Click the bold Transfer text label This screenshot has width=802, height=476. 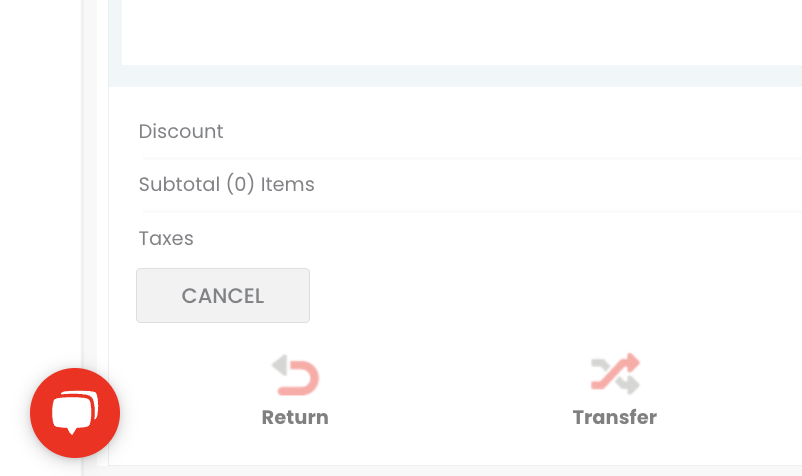pyautogui.click(x=614, y=417)
